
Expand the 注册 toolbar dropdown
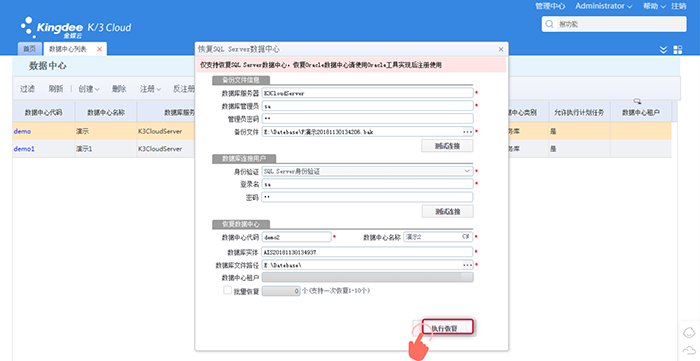coord(150,89)
